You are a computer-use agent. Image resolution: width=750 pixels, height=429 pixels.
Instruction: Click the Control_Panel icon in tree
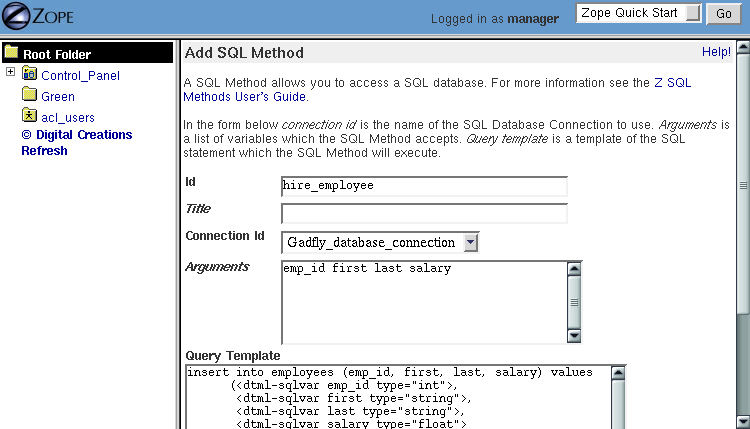point(30,75)
